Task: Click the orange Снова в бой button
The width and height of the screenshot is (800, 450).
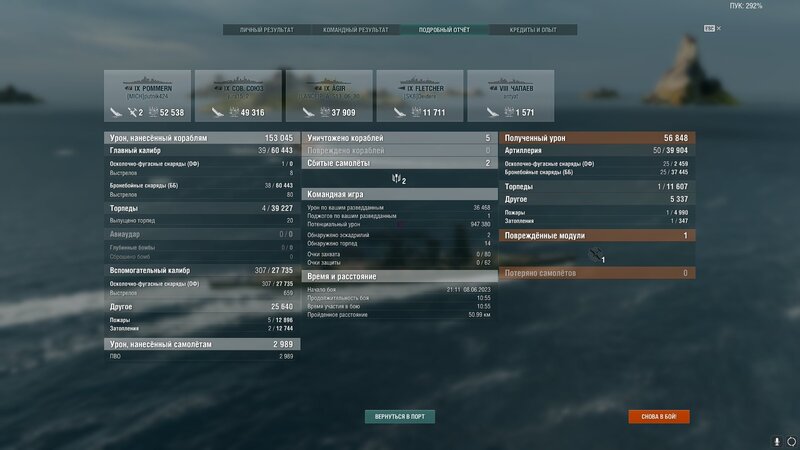Action: [x=659, y=417]
